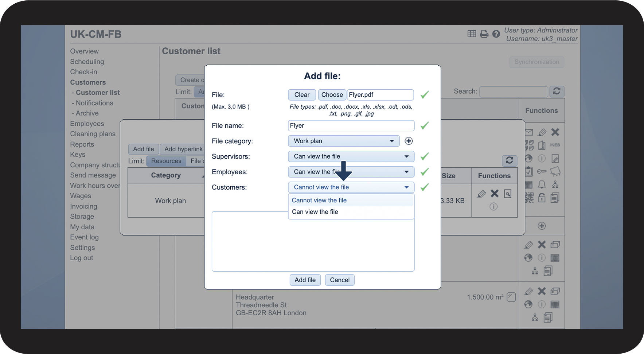The width and height of the screenshot is (644, 354).
Task: Open Cleaning plans in the sidebar
Action: pos(93,134)
